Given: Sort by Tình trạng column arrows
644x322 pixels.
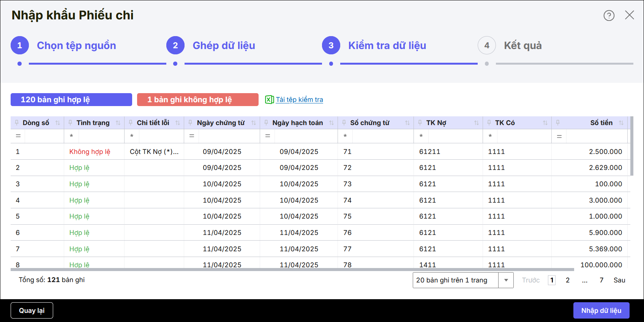Looking at the screenshot, I should point(118,123).
